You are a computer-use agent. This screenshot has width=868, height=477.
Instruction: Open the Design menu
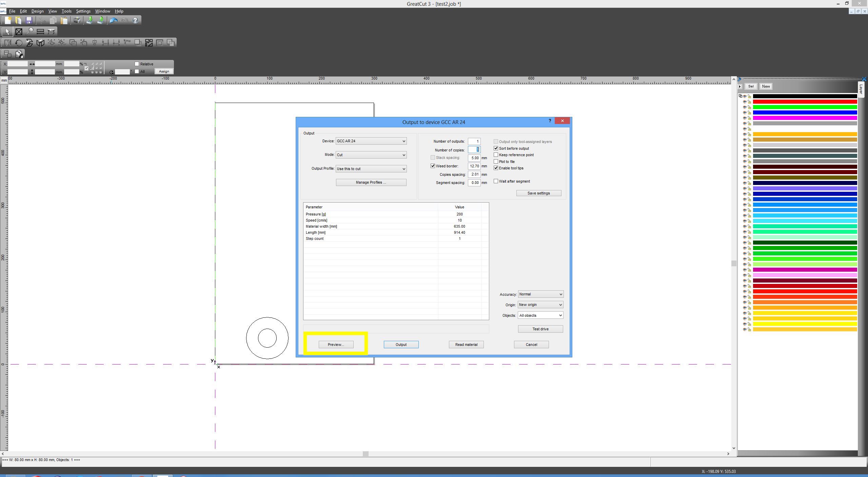tap(37, 11)
